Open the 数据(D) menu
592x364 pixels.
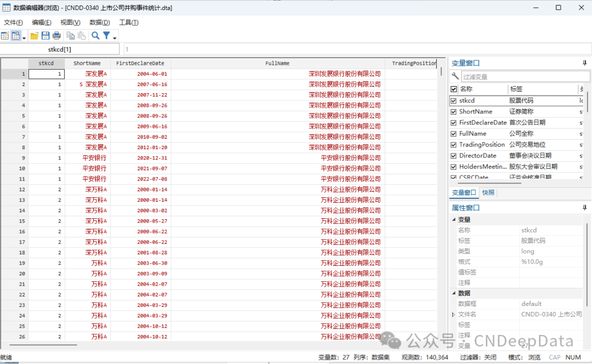tap(100, 22)
